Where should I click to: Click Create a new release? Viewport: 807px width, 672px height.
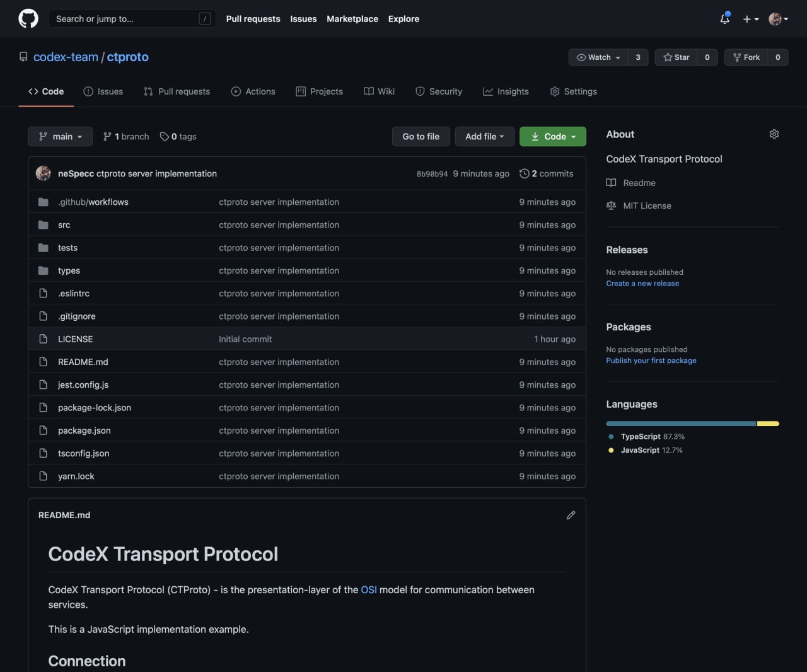pos(642,284)
